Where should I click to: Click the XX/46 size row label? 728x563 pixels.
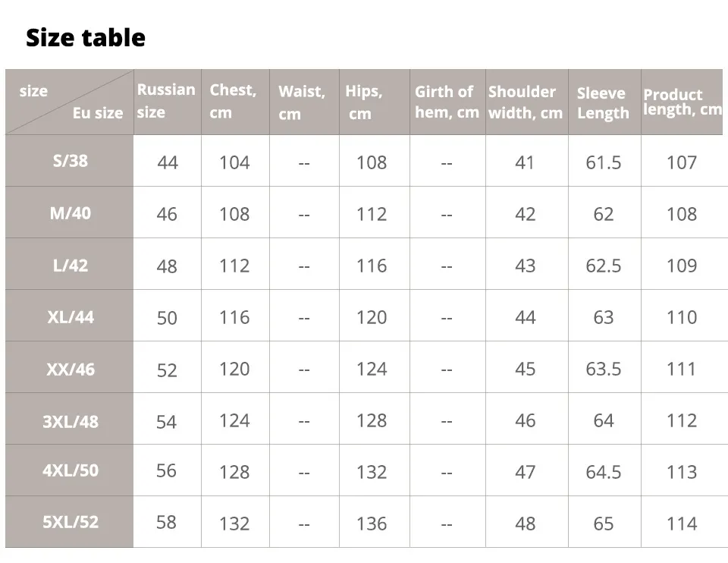click(x=70, y=368)
